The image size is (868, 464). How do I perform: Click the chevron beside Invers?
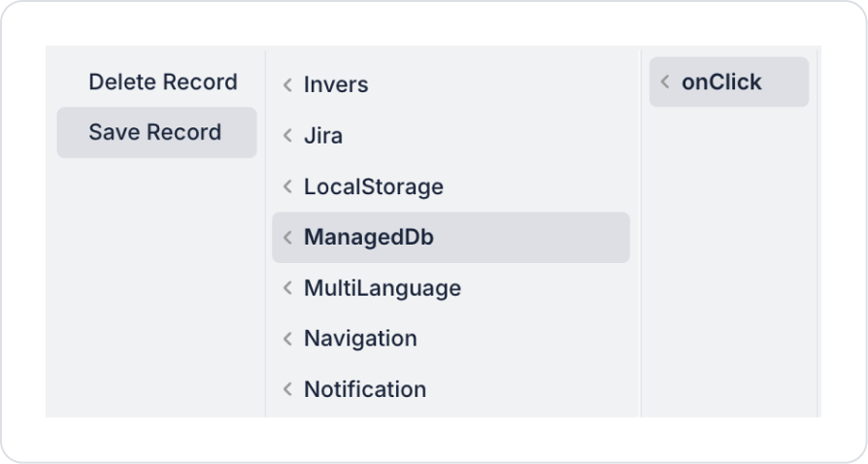(x=287, y=85)
